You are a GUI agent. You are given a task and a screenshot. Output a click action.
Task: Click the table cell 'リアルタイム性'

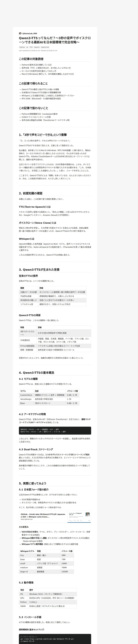29,304
